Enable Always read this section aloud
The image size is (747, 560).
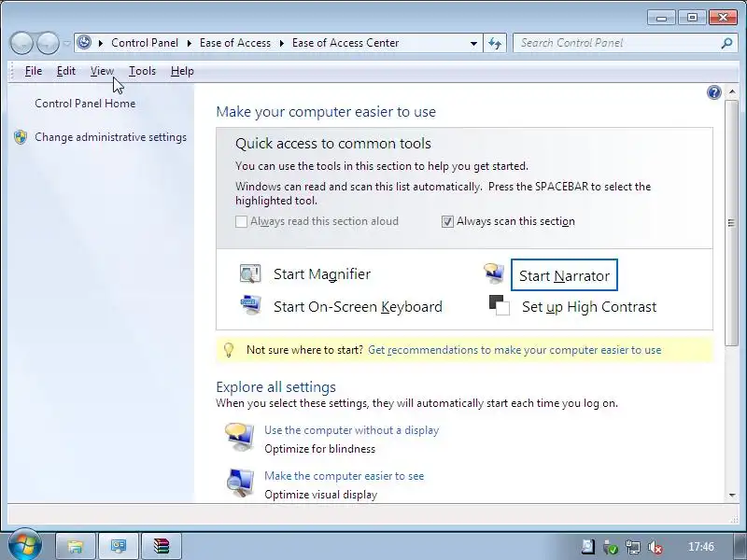(x=241, y=221)
